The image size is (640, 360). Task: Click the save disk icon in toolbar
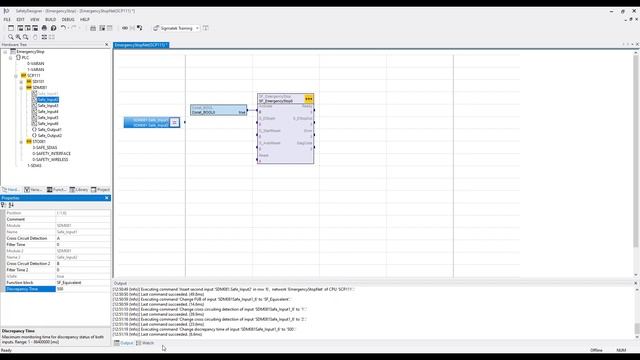click(36, 28)
